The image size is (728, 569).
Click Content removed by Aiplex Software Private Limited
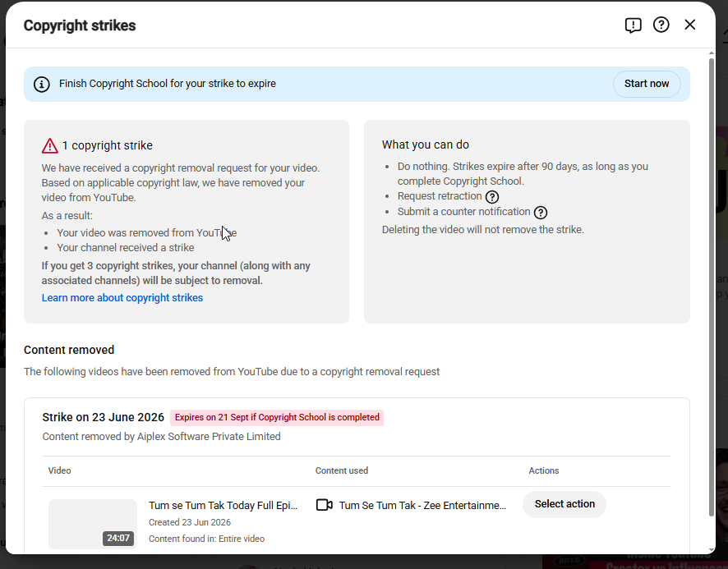tap(161, 437)
